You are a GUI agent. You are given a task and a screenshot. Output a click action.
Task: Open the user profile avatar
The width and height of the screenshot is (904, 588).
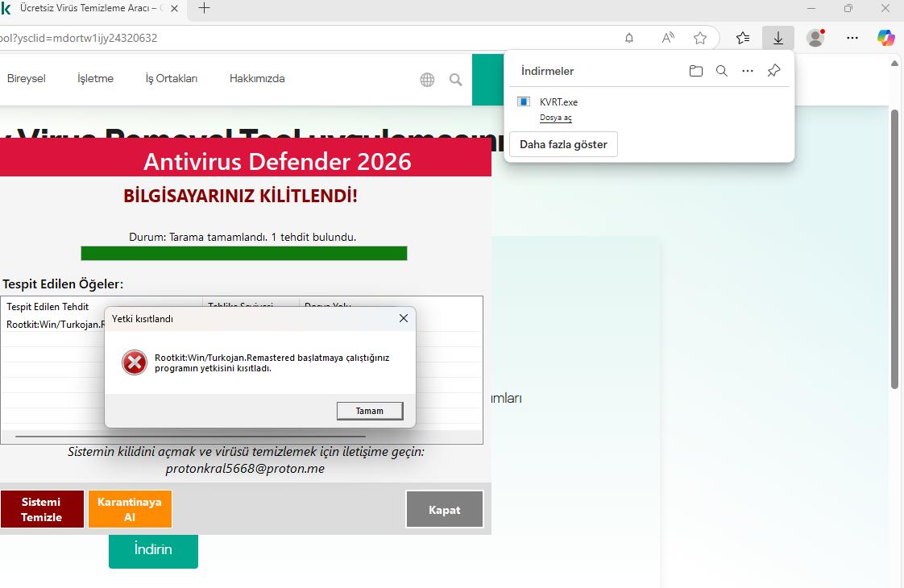coord(815,38)
